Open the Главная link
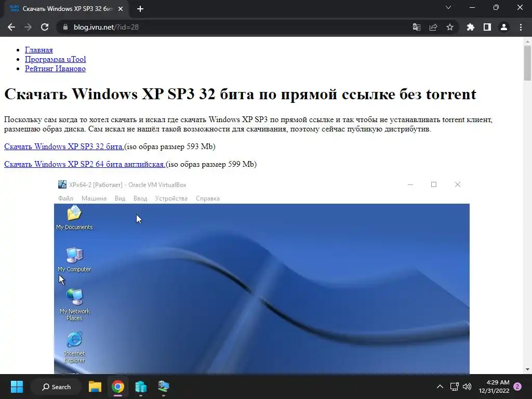This screenshot has height=399, width=532. click(x=38, y=50)
